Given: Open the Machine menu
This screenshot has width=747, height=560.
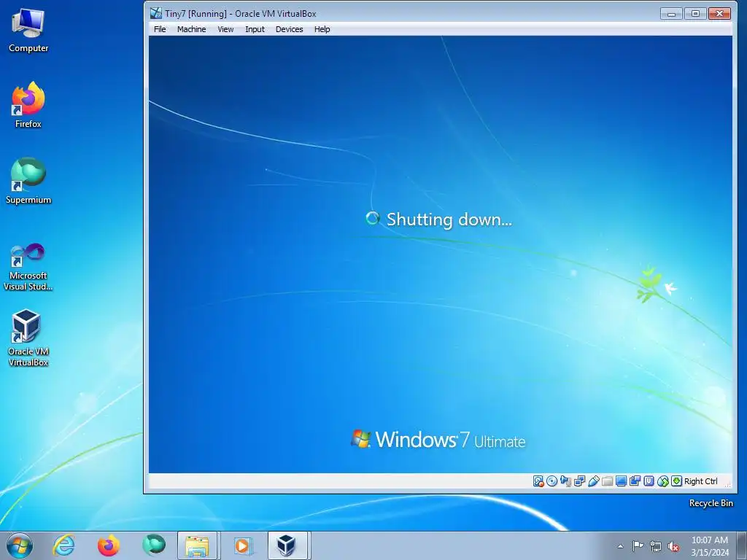Looking at the screenshot, I should pyautogui.click(x=192, y=29).
